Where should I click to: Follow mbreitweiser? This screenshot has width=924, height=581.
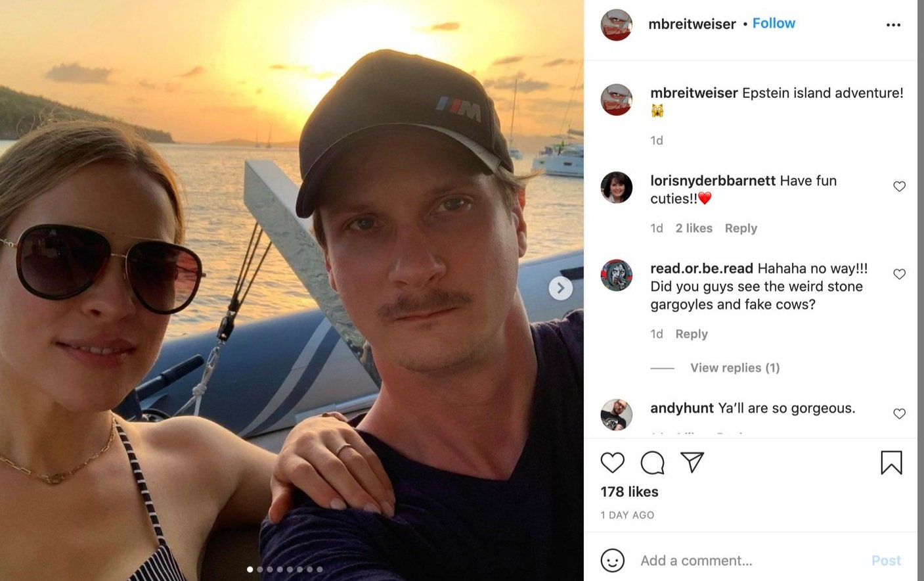tap(774, 23)
